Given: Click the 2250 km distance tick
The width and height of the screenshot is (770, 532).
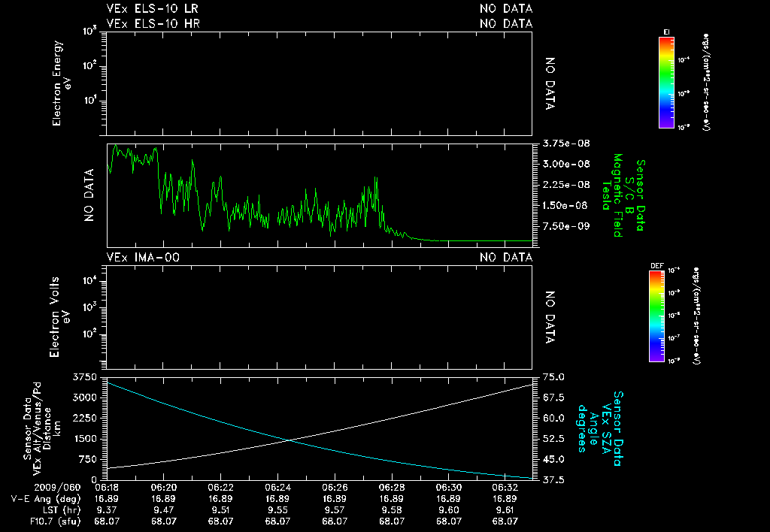Looking at the screenshot, I should (85, 418).
